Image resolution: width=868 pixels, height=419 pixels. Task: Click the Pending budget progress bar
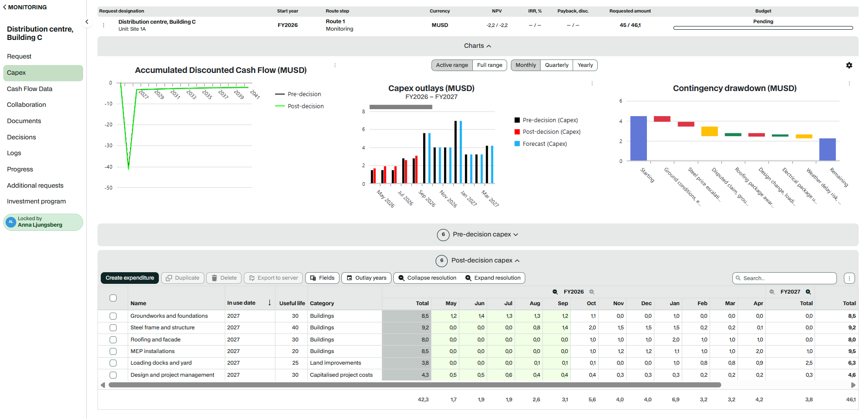[763, 28]
